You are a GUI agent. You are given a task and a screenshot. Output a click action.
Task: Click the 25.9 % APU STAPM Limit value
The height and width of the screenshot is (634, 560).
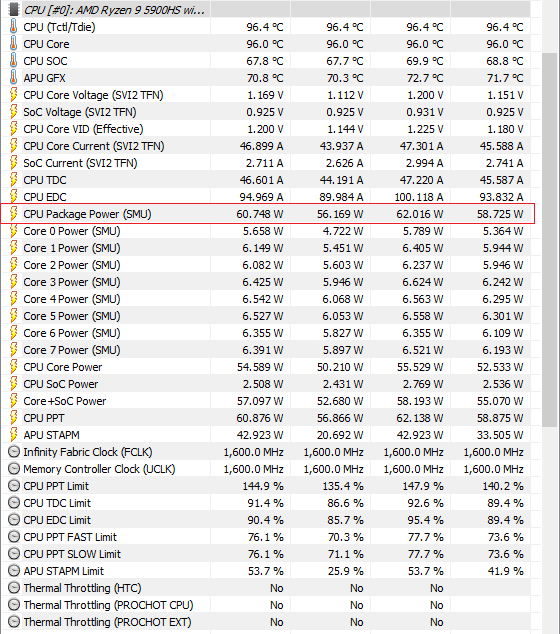(345, 571)
